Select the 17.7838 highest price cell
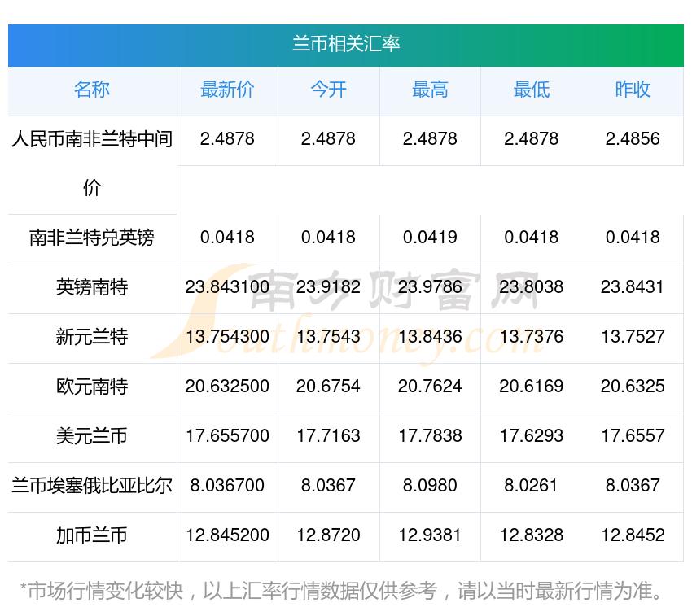The image size is (692, 616). click(430, 436)
